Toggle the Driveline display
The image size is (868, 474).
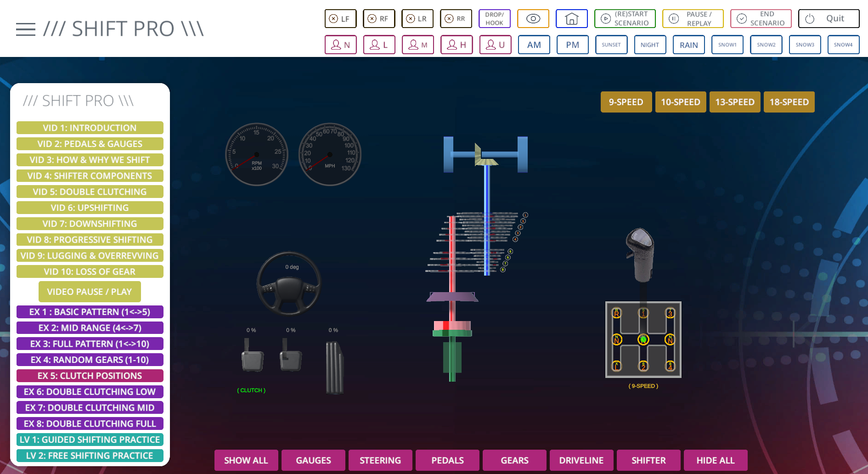[581, 460]
